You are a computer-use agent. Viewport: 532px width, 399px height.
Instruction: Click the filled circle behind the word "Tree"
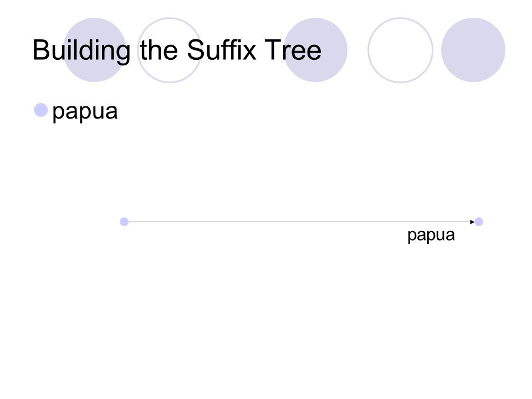(x=315, y=50)
